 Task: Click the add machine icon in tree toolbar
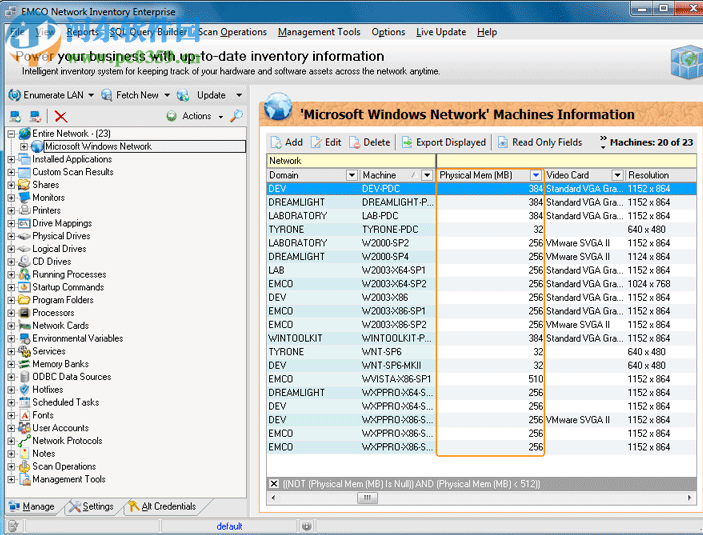15,117
